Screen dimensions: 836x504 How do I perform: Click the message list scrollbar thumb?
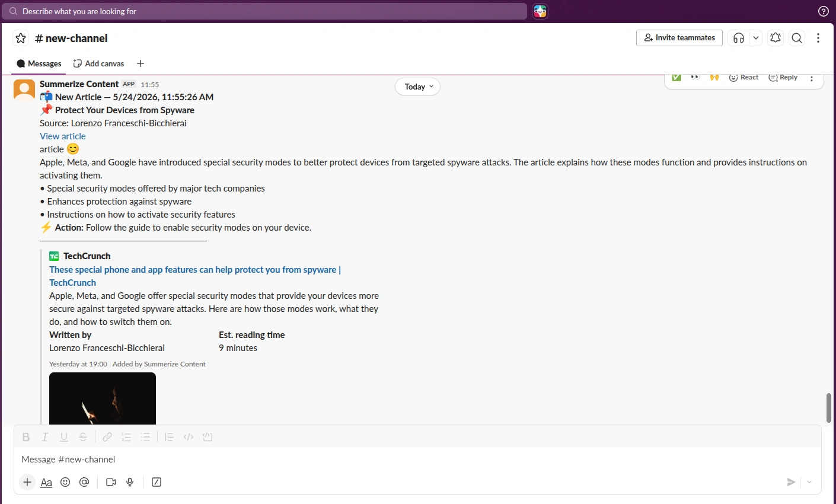(x=828, y=407)
